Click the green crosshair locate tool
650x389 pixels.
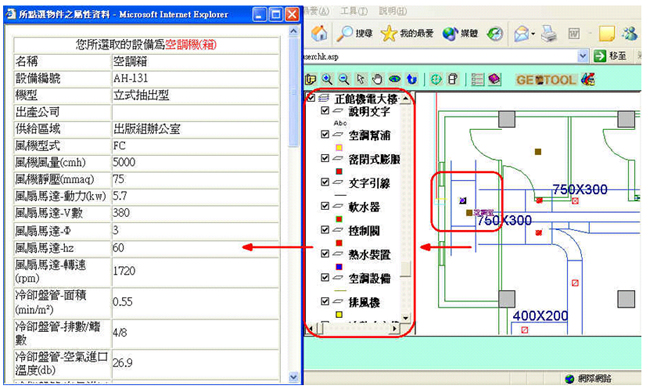tap(436, 79)
